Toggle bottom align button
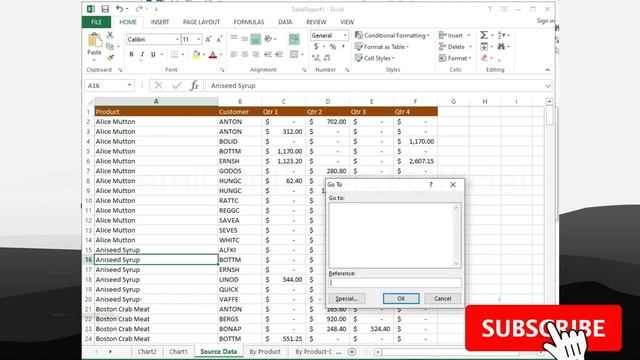640x360 pixels. 256,39
